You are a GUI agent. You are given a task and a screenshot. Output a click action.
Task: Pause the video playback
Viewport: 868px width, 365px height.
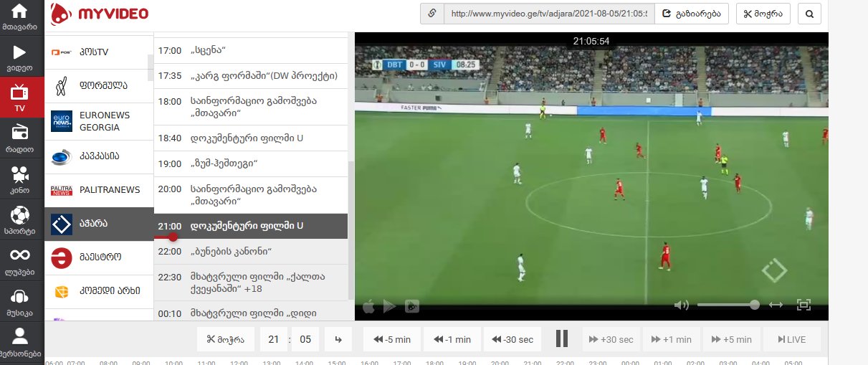pyautogui.click(x=562, y=339)
